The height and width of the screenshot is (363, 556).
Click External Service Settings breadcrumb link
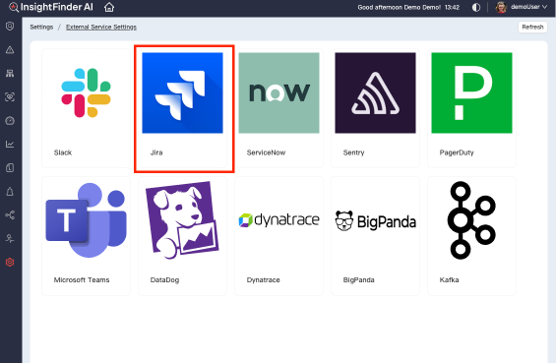click(101, 27)
